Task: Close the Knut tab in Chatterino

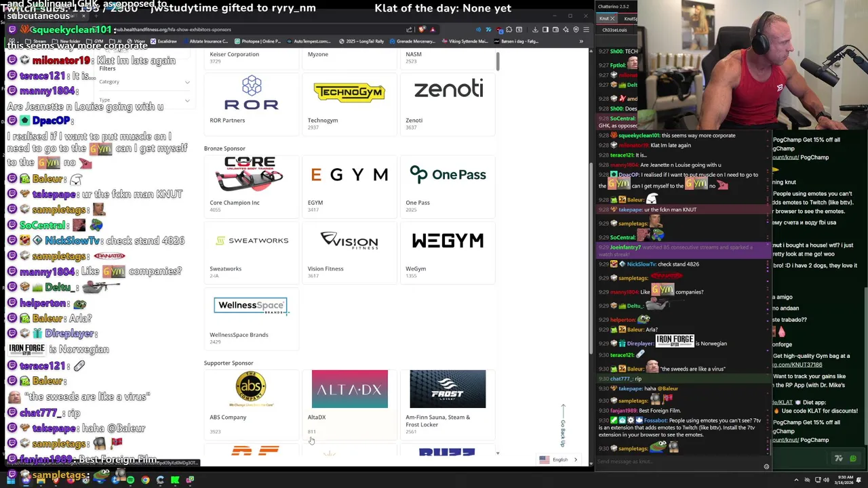Action: click(613, 19)
